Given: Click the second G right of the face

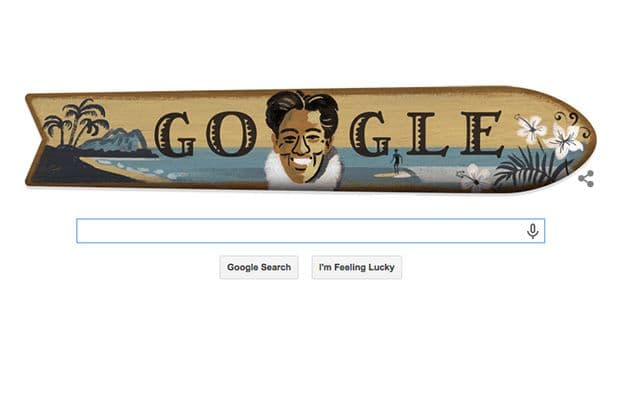Looking at the screenshot, I should point(370,134).
